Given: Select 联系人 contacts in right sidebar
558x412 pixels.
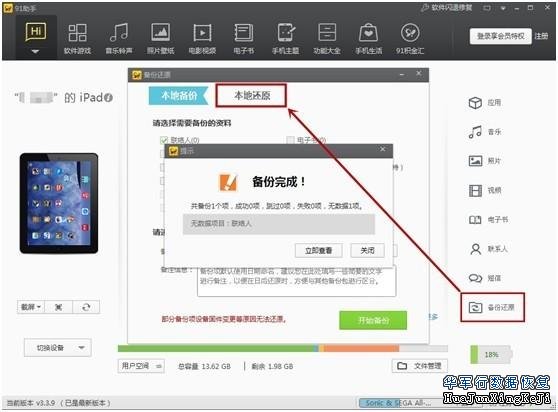Looking at the screenshot, I should pos(488,249).
